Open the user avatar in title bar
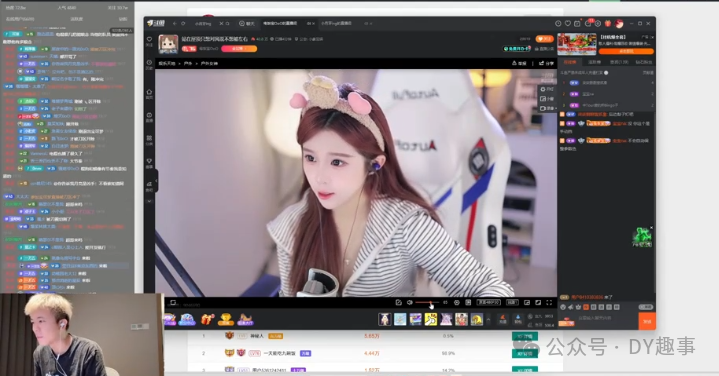The height and width of the screenshot is (376, 719). point(619,23)
